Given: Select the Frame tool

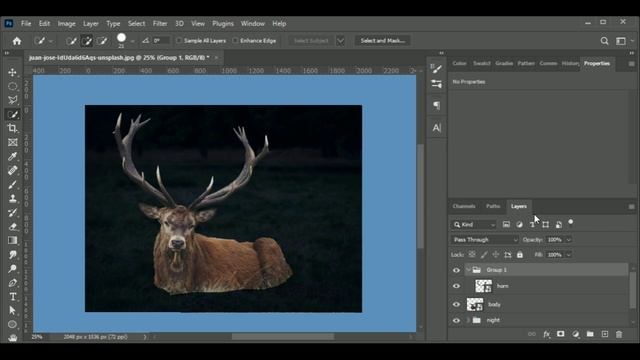Looking at the screenshot, I should 13,142.
